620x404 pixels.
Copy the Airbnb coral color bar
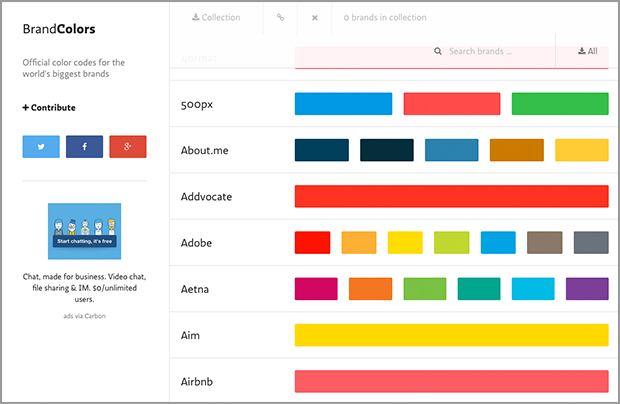pyautogui.click(x=452, y=381)
